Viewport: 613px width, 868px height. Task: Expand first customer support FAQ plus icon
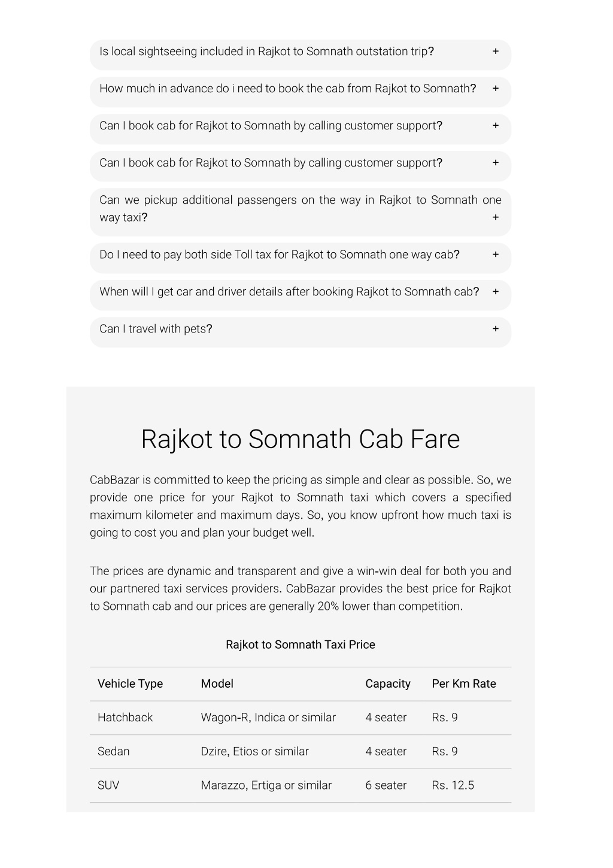(495, 126)
